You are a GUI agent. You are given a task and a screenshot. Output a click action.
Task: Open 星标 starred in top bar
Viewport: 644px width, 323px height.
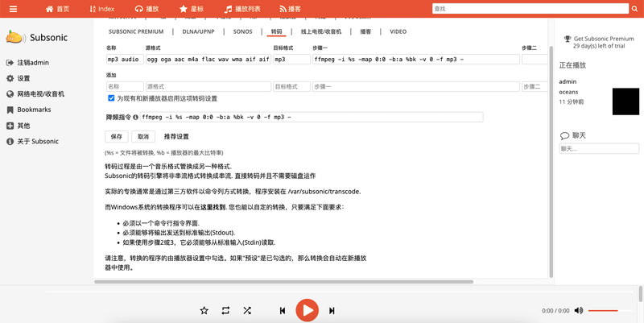coord(192,9)
